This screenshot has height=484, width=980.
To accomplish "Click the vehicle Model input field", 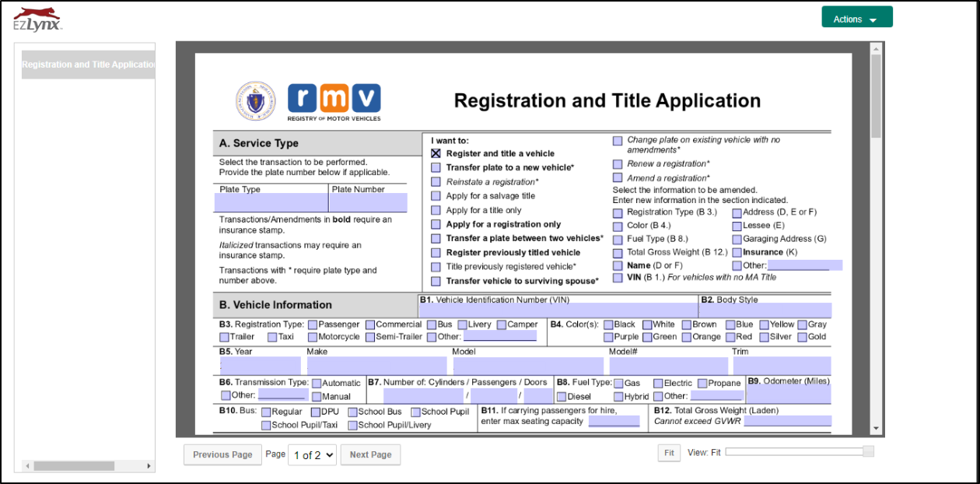I will [x=528, y=366].
